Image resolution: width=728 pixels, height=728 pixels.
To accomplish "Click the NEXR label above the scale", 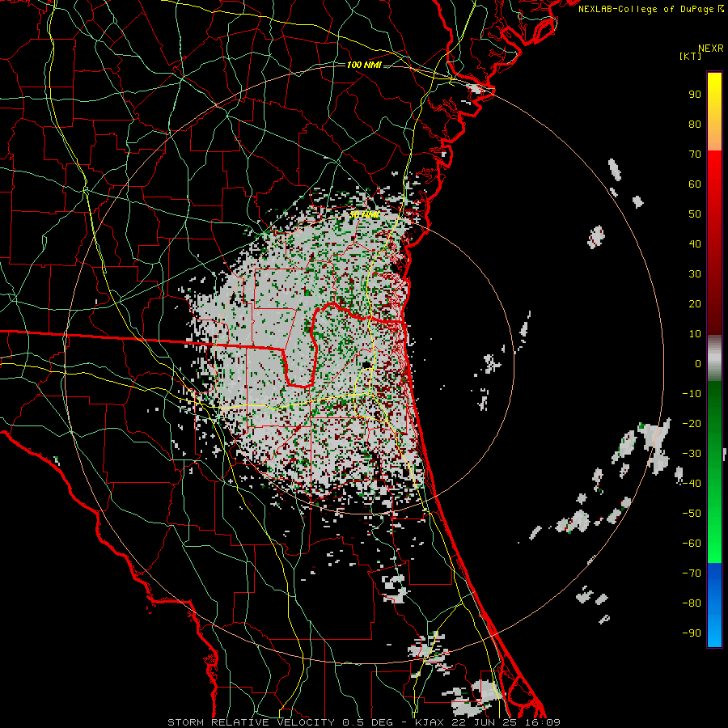I will (711, 49).
